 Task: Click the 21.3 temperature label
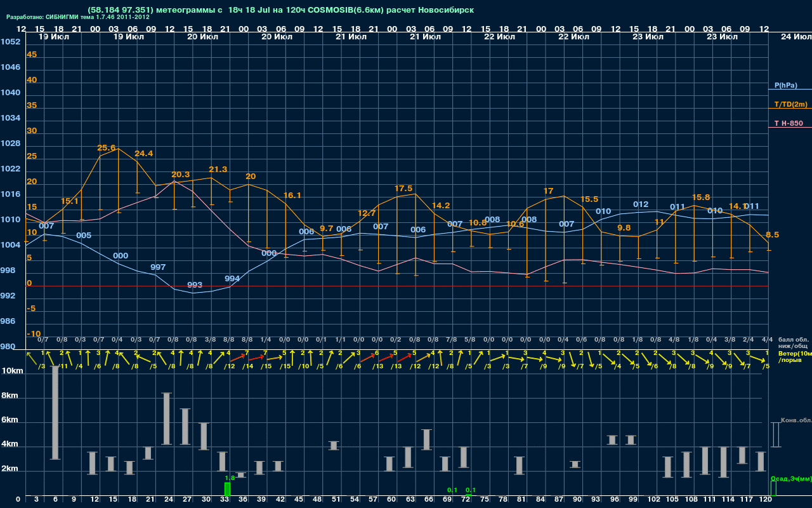point(218,170)
